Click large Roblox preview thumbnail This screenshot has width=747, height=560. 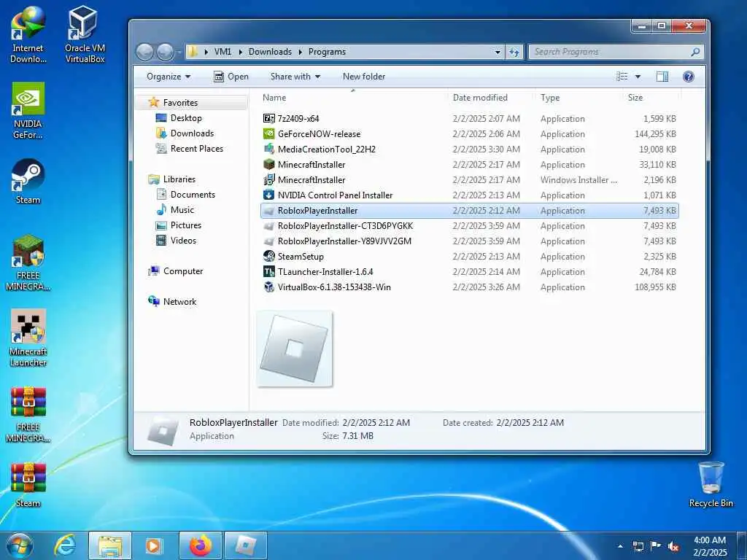(295, 349)
